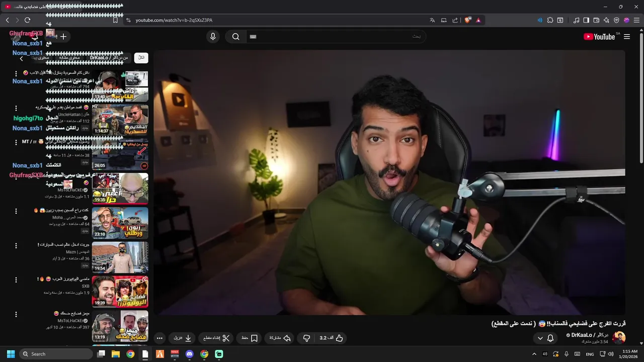
Task: Open Discord from the taskbar
Action: click(189, 354)
